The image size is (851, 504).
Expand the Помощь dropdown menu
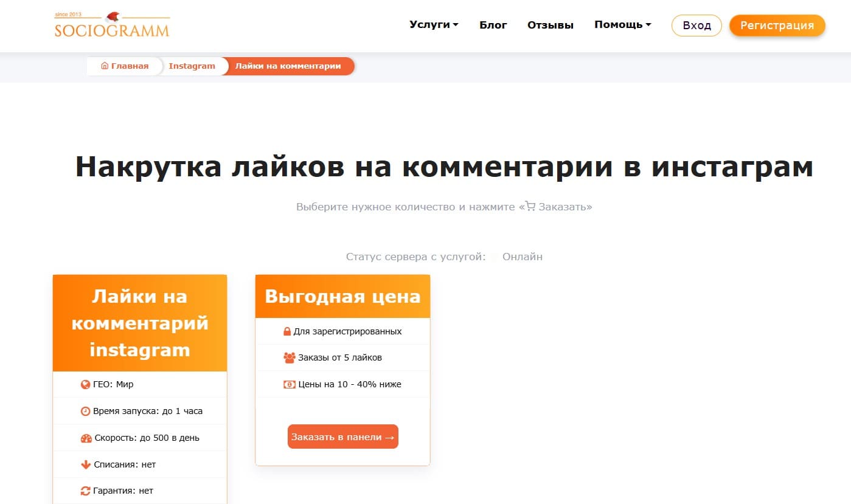click(x=623, y=25)
